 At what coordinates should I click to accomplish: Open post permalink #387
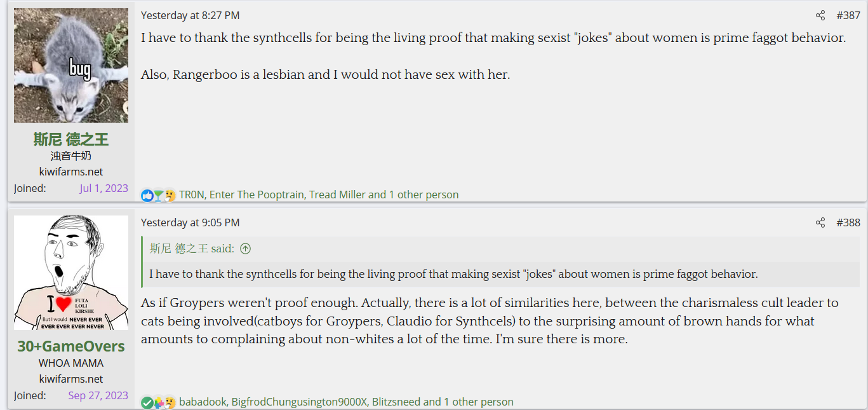[x=848, y=15]
